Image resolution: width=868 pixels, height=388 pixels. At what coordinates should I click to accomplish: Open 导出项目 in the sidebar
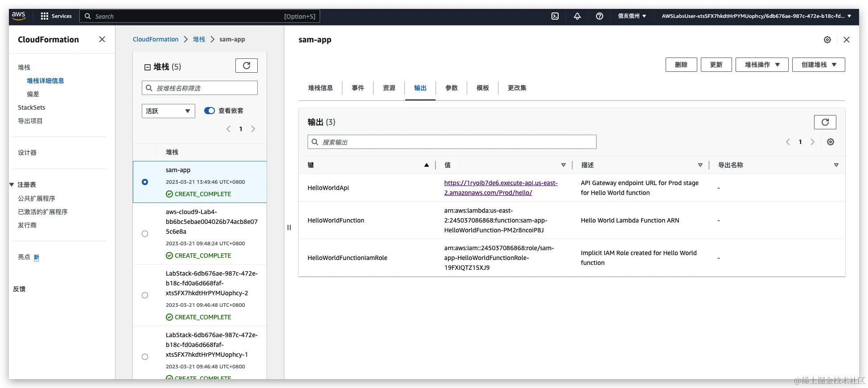30,121
